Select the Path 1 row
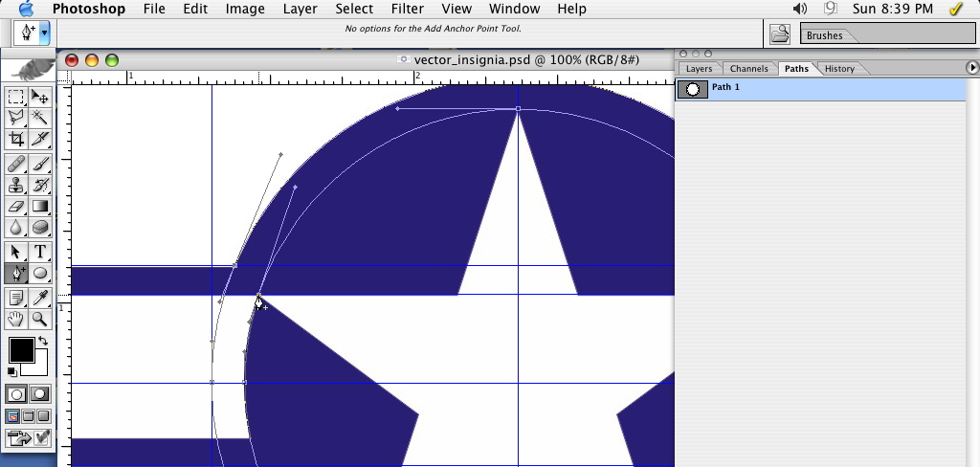Image resolution: width=980 pixels, height=467 pixels. 820,89
